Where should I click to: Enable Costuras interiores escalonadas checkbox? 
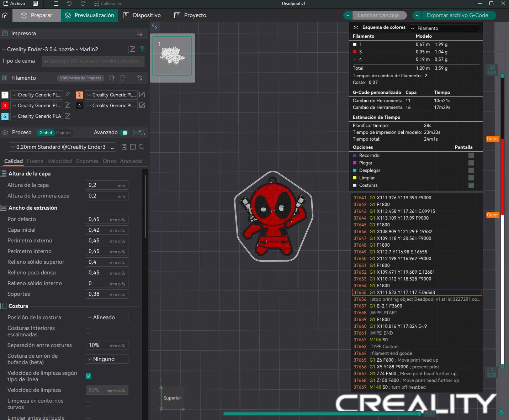[89, 331]
